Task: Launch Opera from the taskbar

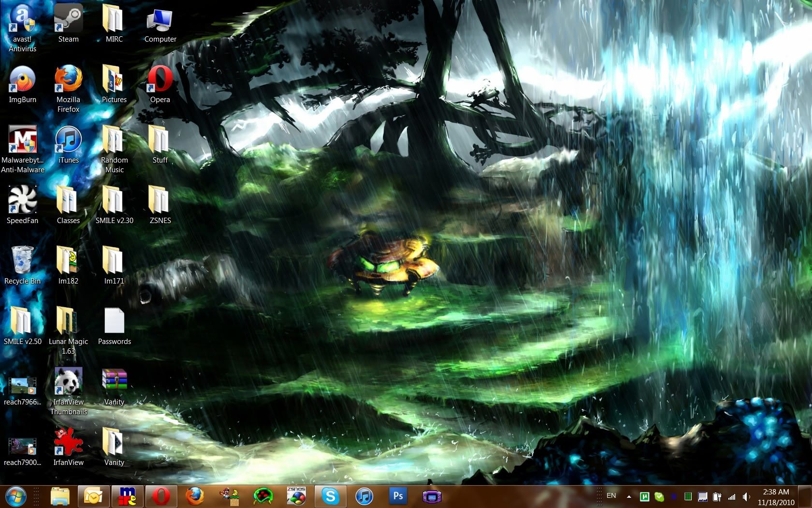Action: [161, 496]
